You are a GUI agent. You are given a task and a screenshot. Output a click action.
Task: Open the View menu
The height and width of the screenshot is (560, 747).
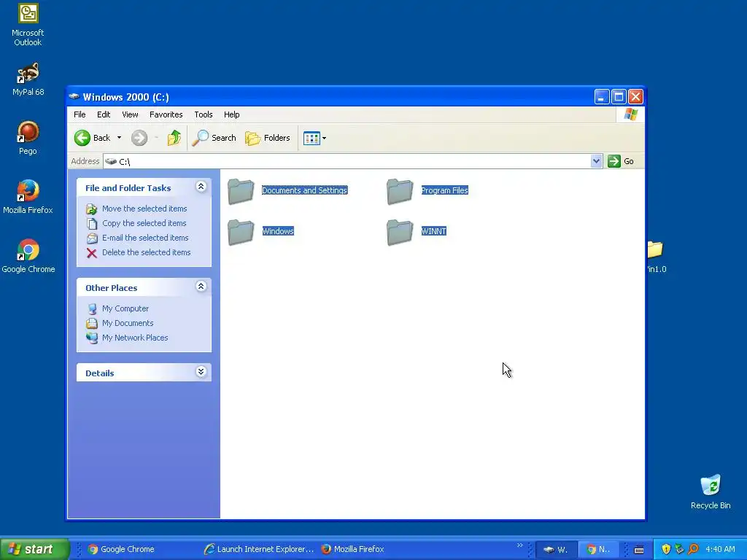[130, 114]
